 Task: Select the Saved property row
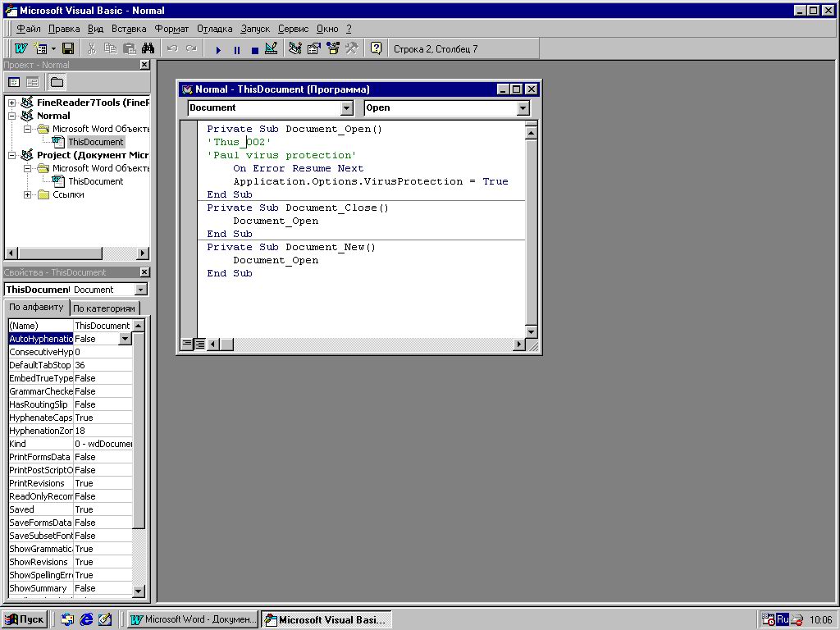click(x=71, y=509)
